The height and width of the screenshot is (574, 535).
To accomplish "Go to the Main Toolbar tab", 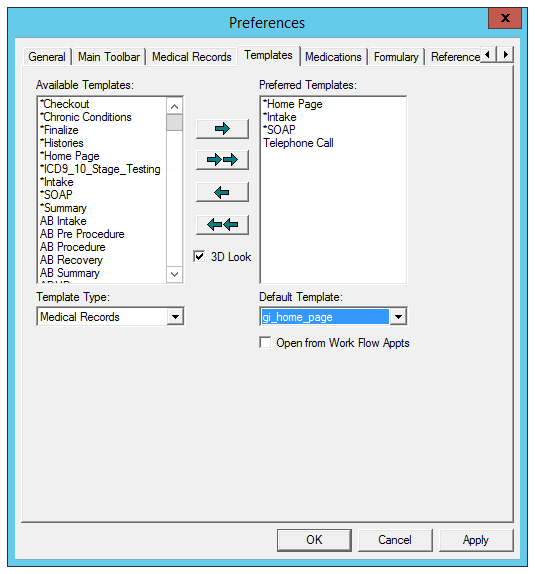I will [x=109, y=57].
